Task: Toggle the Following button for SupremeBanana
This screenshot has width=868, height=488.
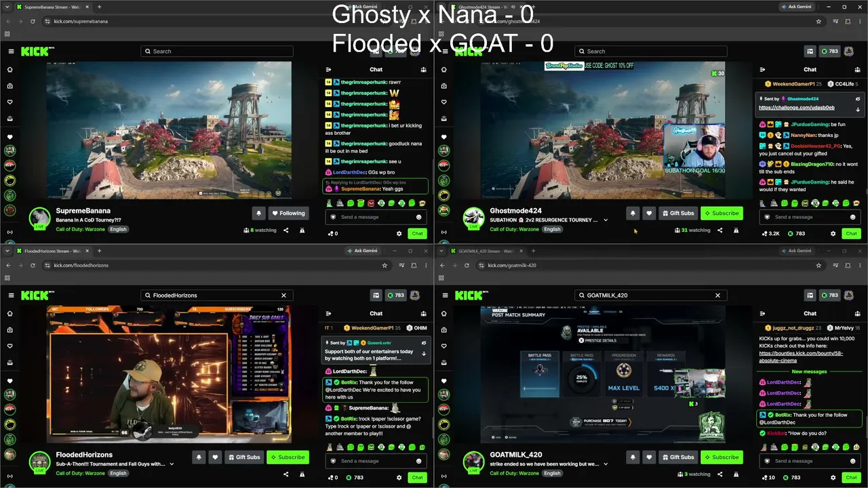Action: 288,213
